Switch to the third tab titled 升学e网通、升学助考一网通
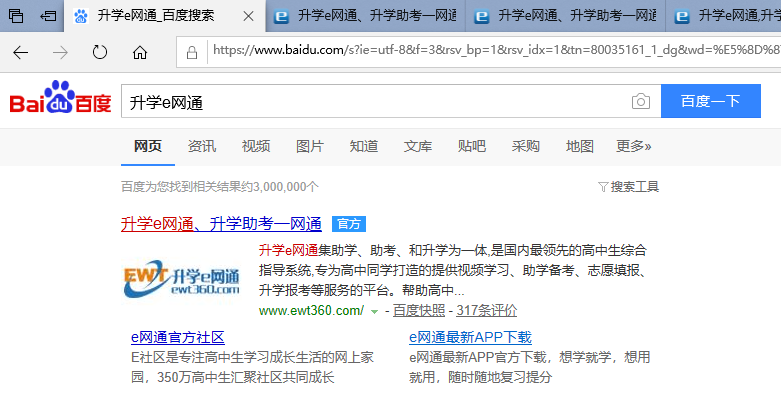 click(566, 16)
